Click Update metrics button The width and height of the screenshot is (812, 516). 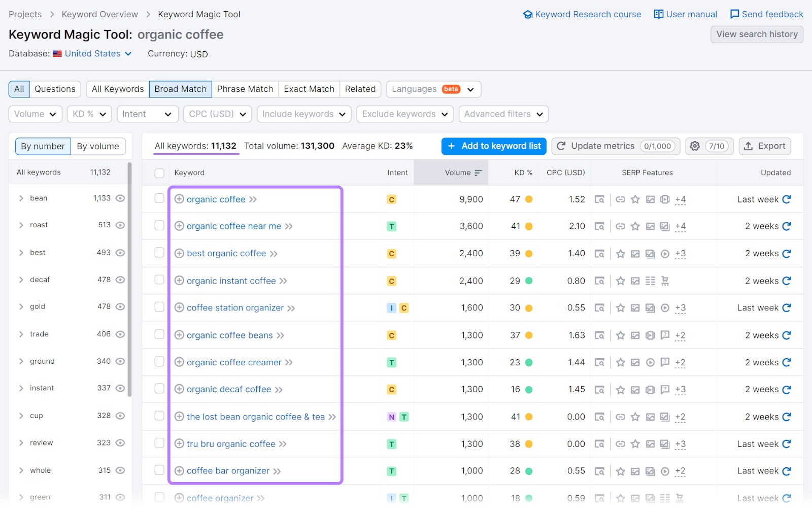[616, 146]
